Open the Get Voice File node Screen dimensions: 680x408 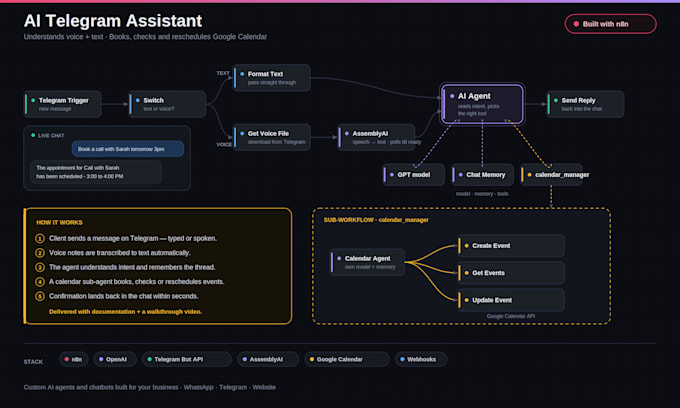click(272, 137)
